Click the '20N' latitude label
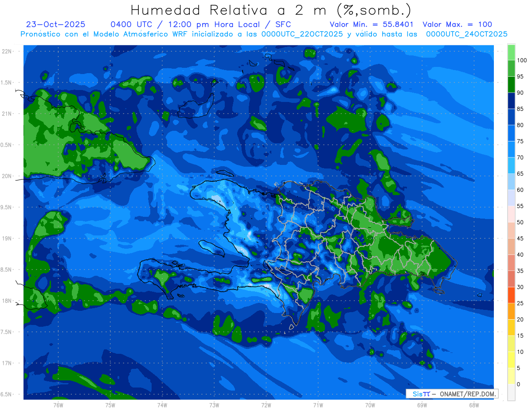 click(x=6, y=176)
